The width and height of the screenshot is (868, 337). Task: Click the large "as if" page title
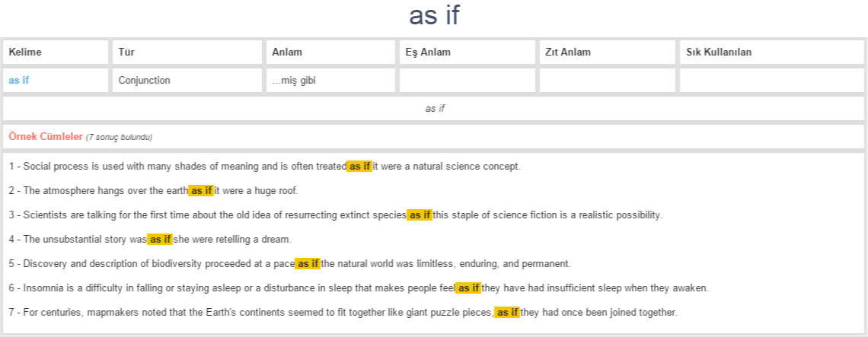click(x=434, y=15)
